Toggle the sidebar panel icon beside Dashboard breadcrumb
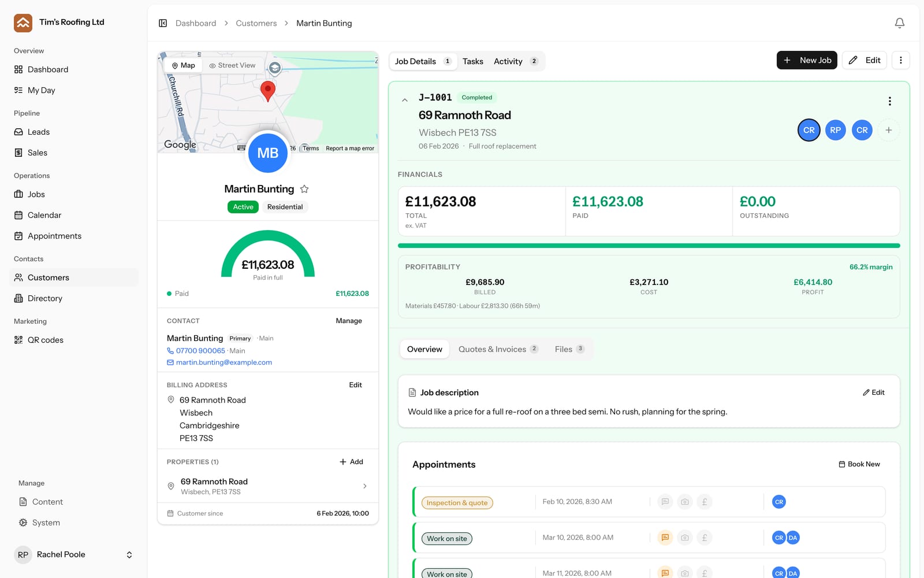The height and width of the screenshot is (578, 924). [163, 23]
